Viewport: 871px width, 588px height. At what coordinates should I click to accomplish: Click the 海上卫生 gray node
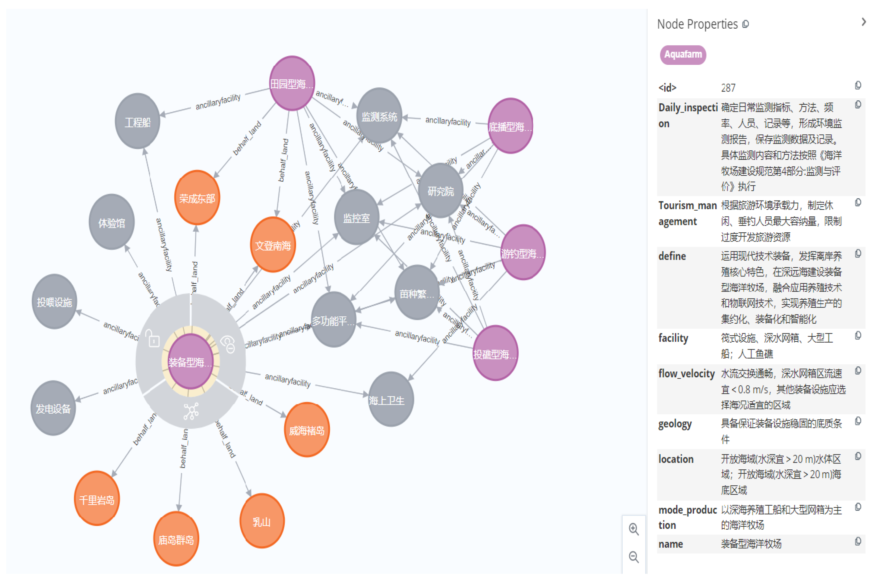(391, 400)
